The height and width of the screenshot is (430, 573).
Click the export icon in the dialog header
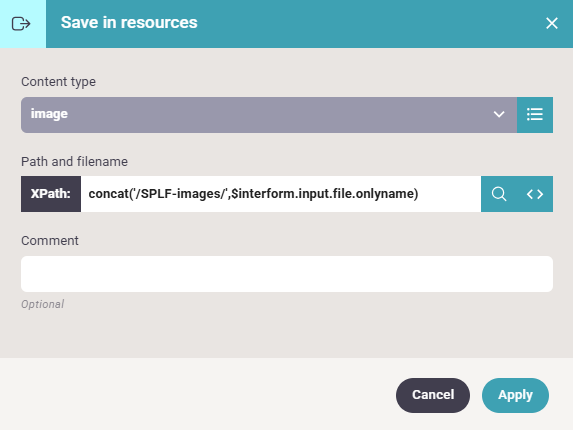(21, 24)
